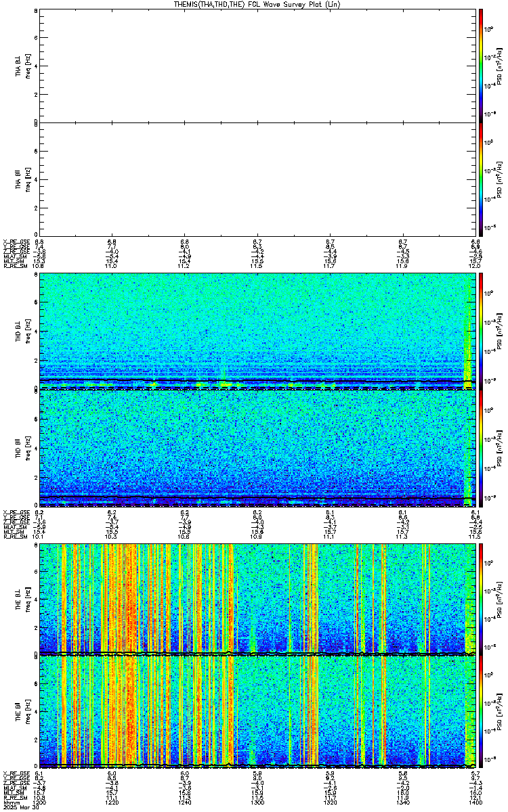Click the '1220' time tick label
This screenshot has height=812, width=508.
[112, 803]
